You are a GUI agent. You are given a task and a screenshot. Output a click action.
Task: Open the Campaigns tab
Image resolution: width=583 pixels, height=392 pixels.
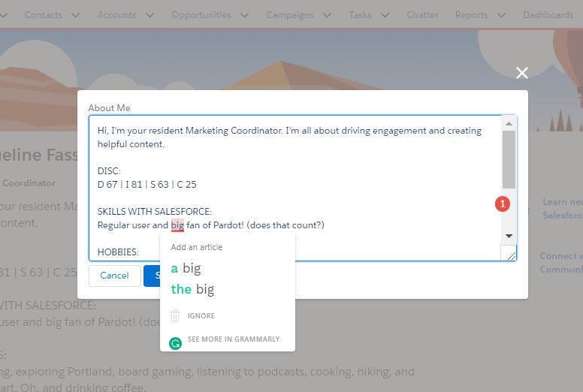[x=290, y=15]
